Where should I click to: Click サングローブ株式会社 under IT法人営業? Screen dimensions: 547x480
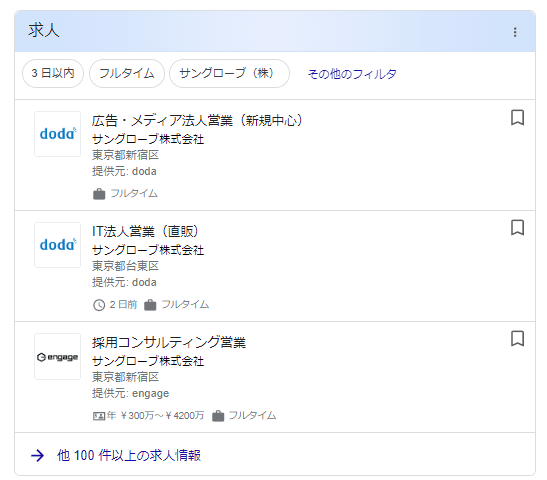point(148,250)
